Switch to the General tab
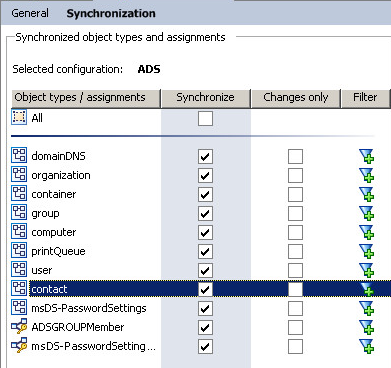 coord(30,13)
